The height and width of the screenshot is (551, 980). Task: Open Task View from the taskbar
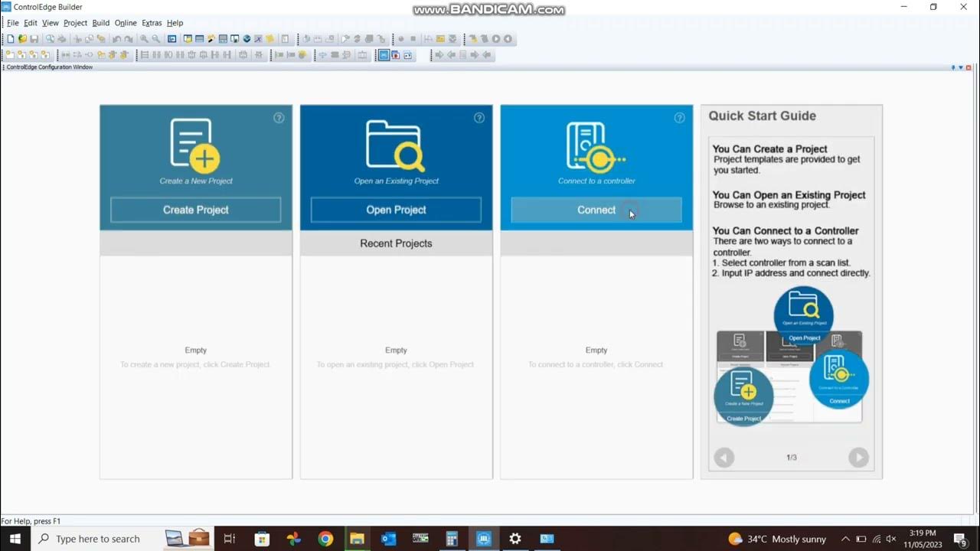[229, 539]
